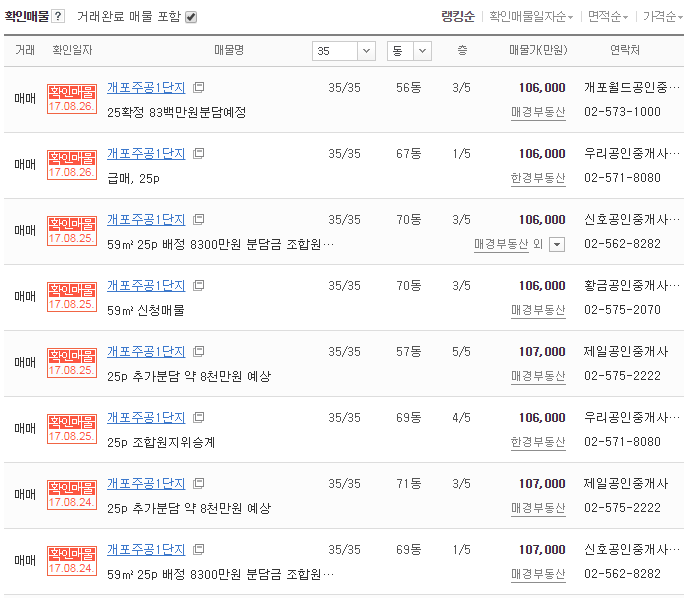Screen dimensions: 698x598
Task: Sort listings by 랭킹순
Action: [458, 16]
